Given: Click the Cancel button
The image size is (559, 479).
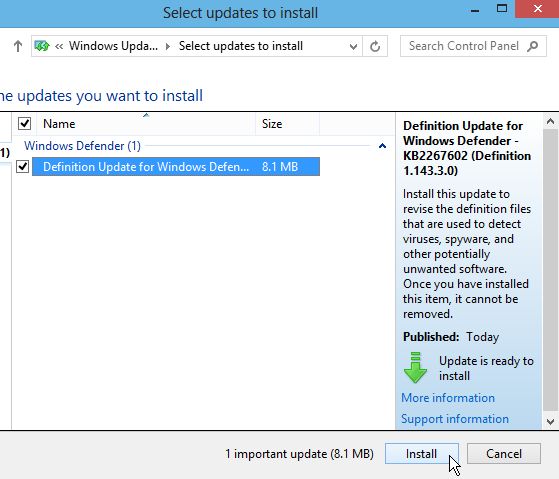Looking at the screenshot, I should click(x=504, y=454).
